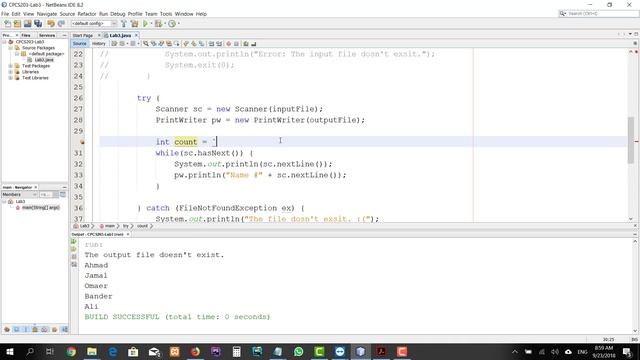Click the Build Project hammer icon
Screen dimensions: 640x360
[x=124, y=24]
